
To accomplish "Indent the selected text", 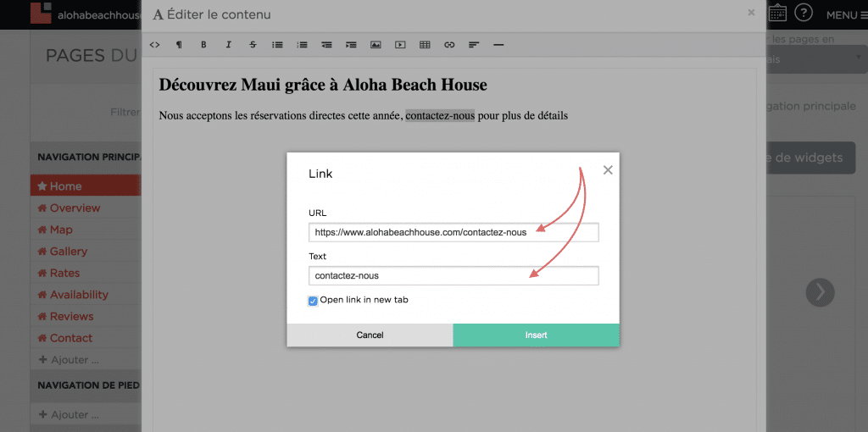I will pyautogui.click(x=351, y=45).
